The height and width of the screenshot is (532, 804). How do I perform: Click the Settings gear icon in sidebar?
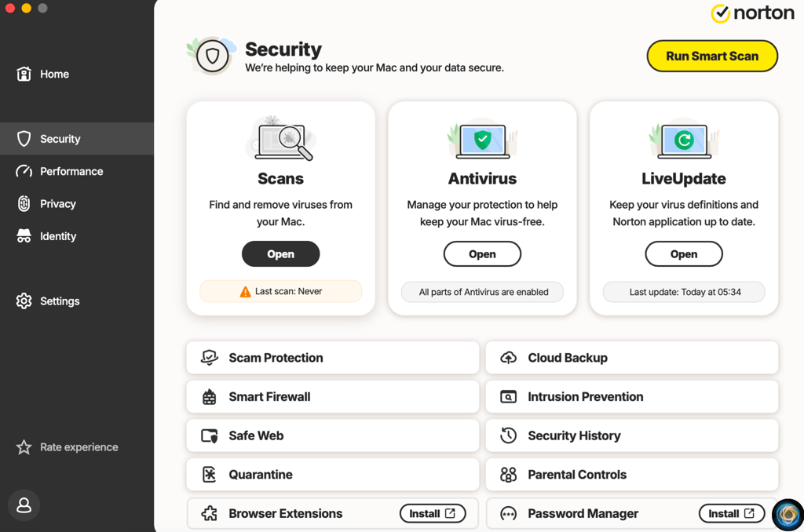[24, 301]
